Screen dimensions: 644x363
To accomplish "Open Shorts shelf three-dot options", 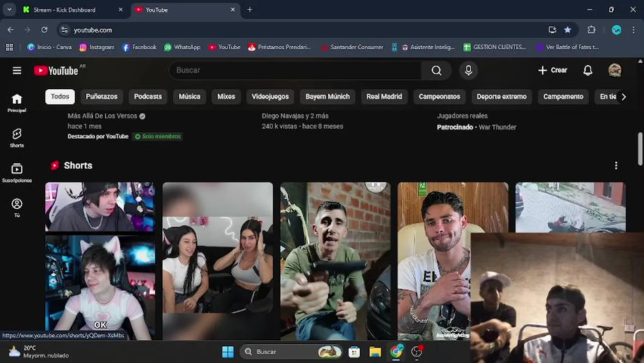I will [616, 165].
